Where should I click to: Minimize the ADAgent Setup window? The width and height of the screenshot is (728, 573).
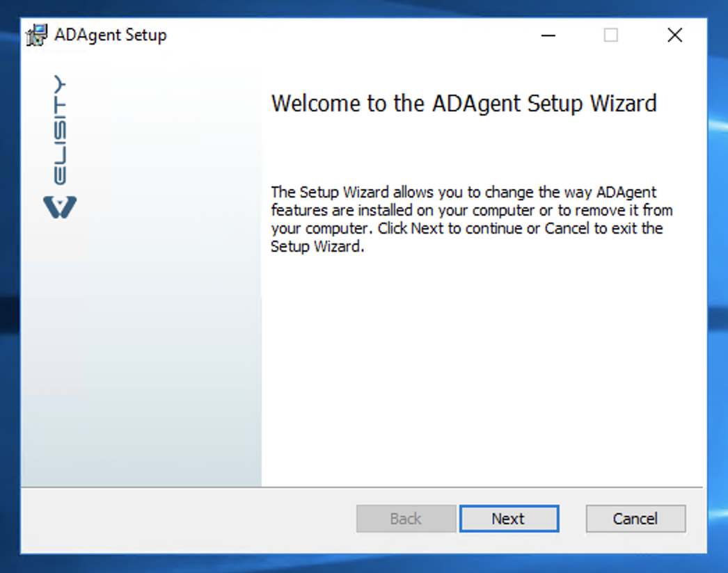[548, 35]
